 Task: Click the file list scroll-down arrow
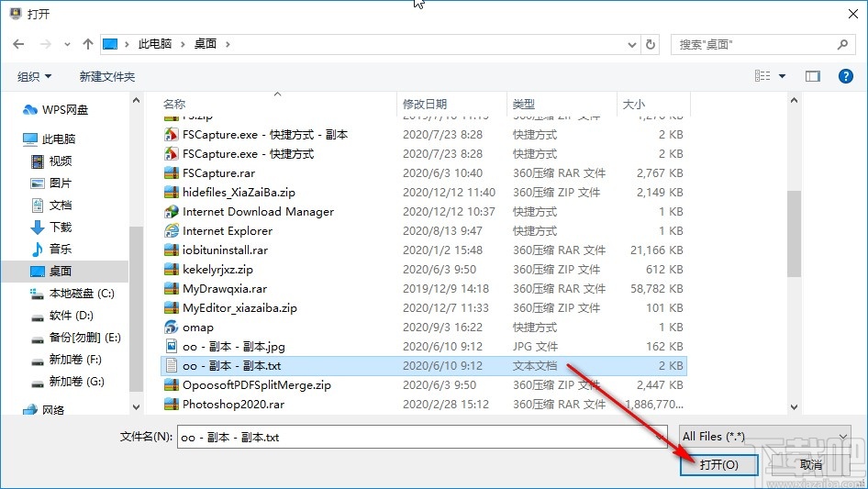(794, 407)
